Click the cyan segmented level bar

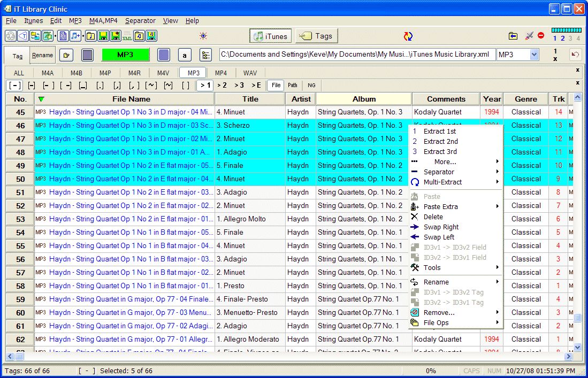tap(567, 30)
